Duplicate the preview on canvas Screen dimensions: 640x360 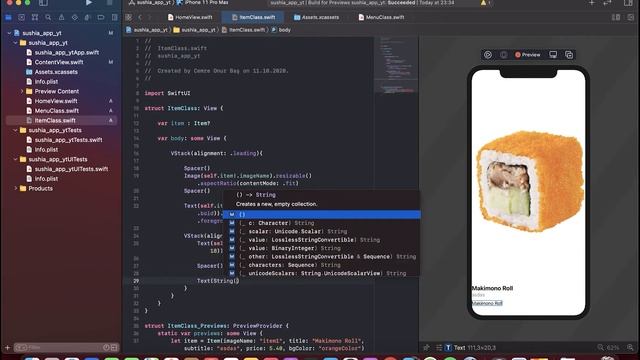pyautogui.click(x=569, y=55)
